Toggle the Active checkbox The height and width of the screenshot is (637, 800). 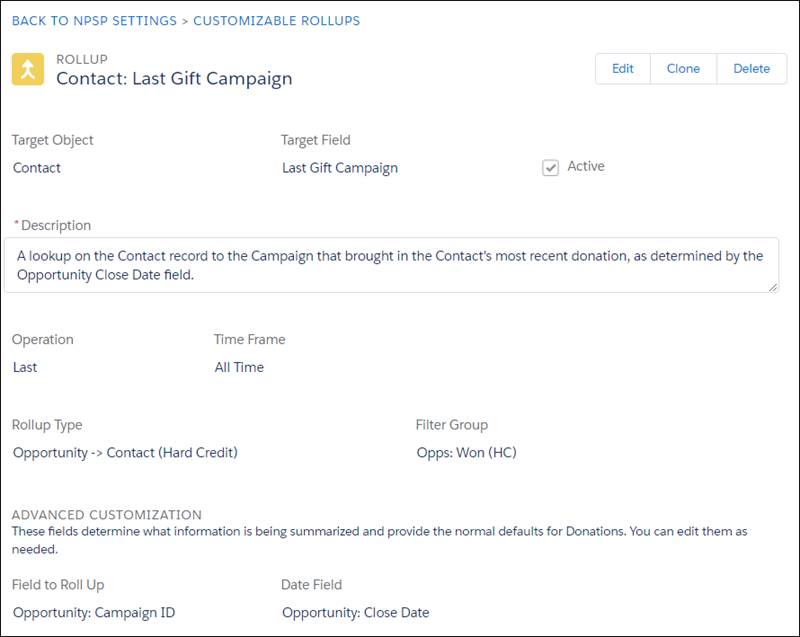(x=550, y=167)
